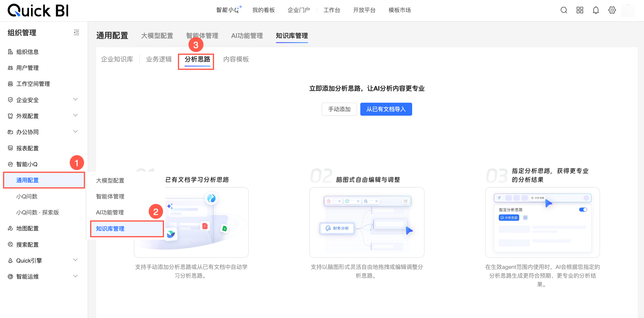Click the 组织信息 building icon
This screenshot has height=318, width=644.
point(10,52)
